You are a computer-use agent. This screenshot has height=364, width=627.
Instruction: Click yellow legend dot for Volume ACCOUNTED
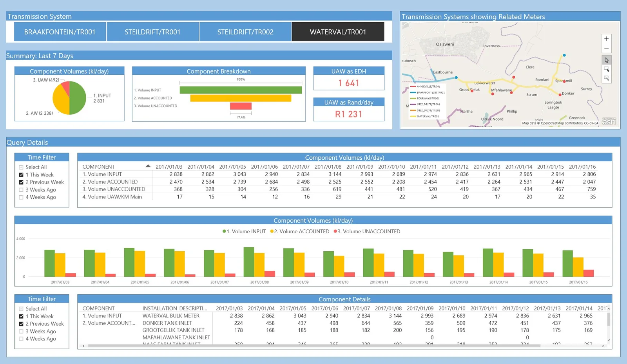[x=272, y=231]
